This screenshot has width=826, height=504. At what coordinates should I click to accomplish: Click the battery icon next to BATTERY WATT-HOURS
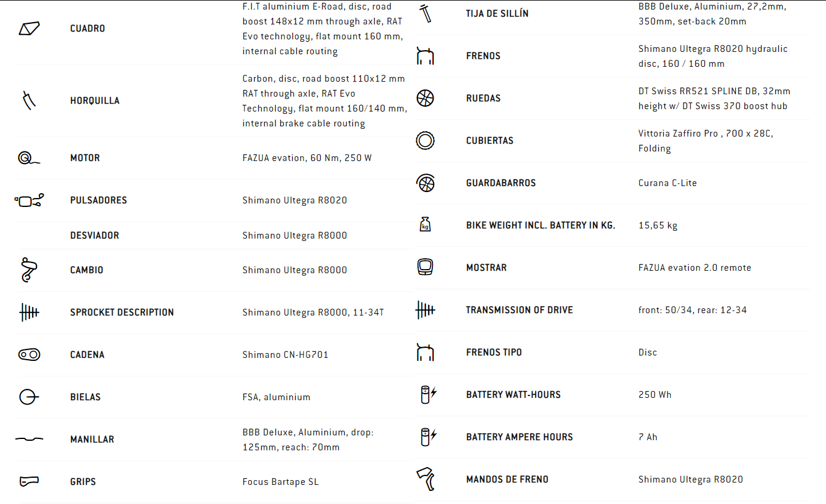429,394
